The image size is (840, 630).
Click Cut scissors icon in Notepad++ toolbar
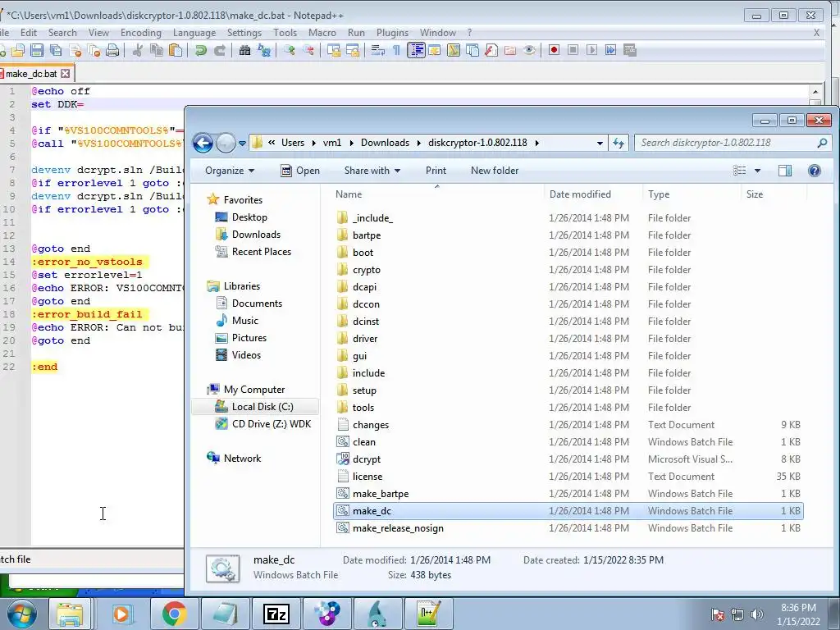(138, 50)
